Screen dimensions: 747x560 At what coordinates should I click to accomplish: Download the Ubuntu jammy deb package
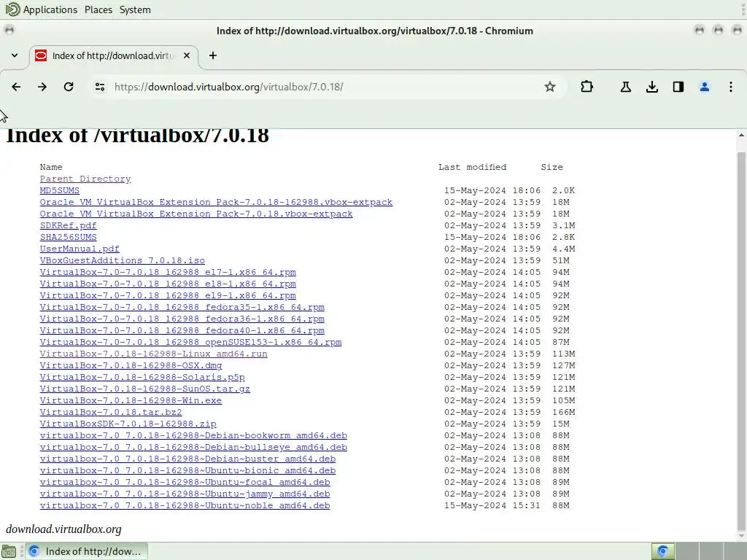[x=185, y=494]
